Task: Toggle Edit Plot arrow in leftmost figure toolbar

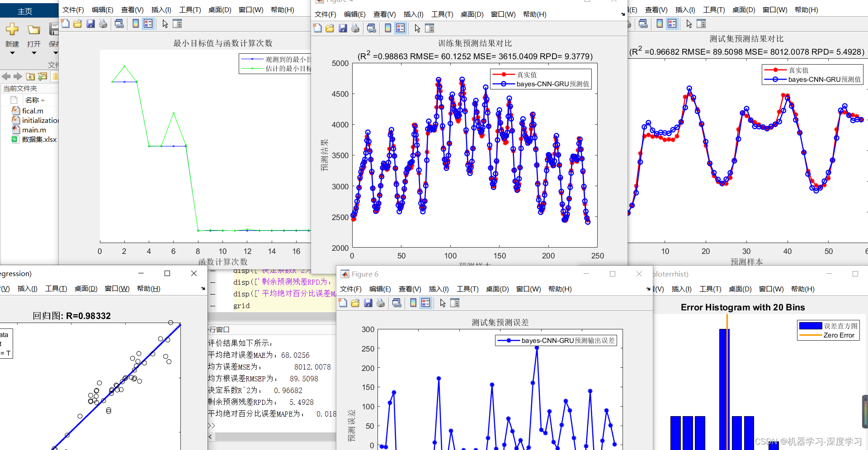Action: [x=165, y=23]
